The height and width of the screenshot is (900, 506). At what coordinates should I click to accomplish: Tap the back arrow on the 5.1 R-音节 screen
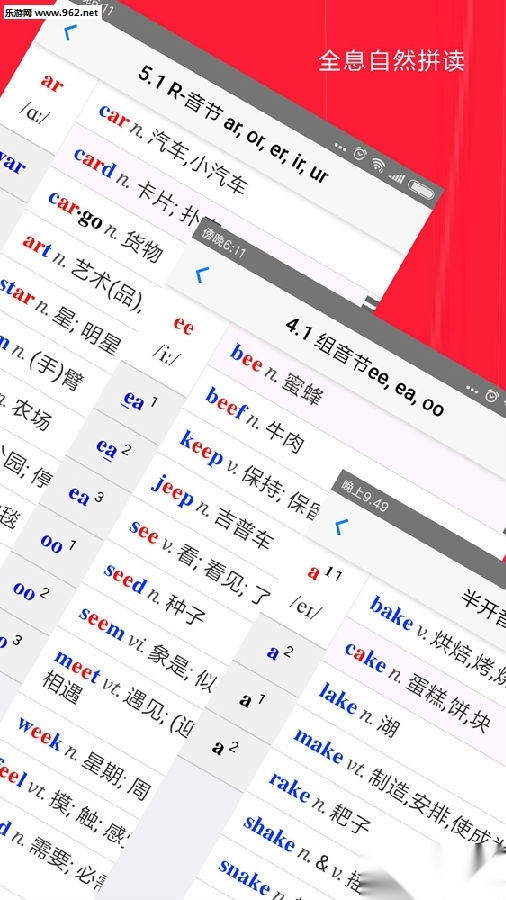click(x=69, y=32)
